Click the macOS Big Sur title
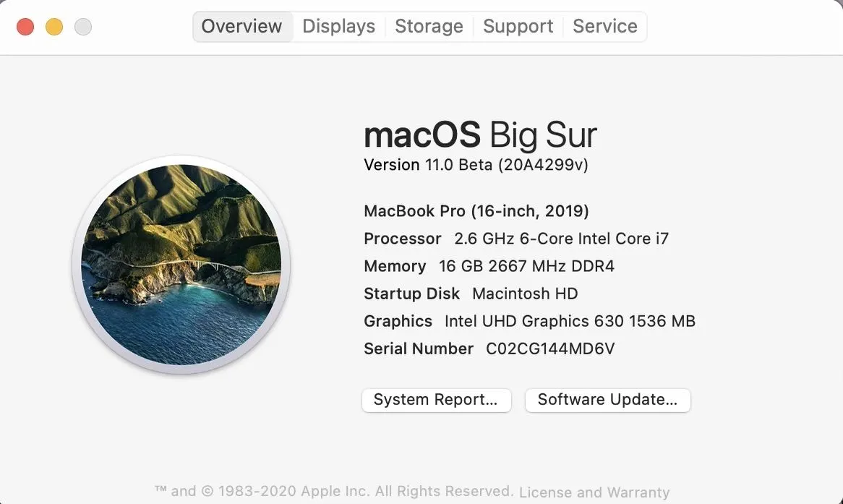Image resolution: width=843 pixels, height=504 pixels. [480, 135]
